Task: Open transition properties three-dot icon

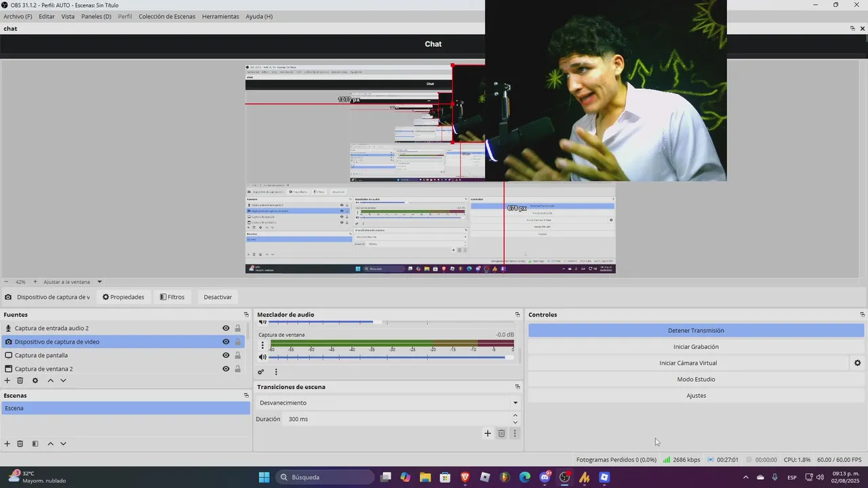Action: click(x=515, y=434)
